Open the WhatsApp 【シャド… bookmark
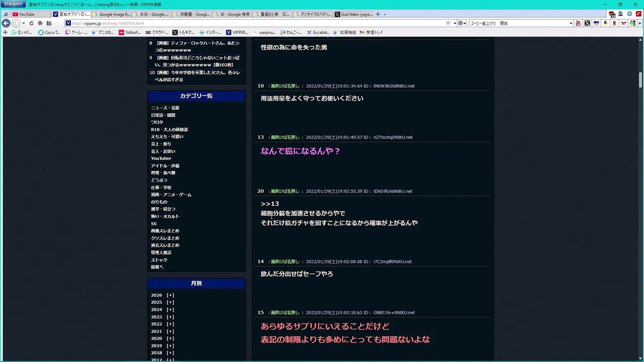The image size is (644, 362). pos(22,32)
